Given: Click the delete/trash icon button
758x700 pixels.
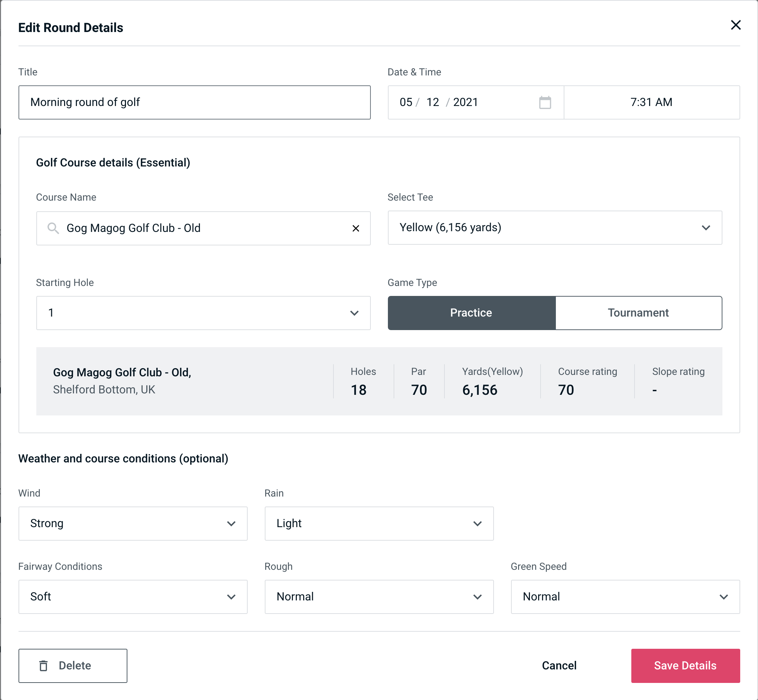Looking at the screenshot, I should point(45,666).
